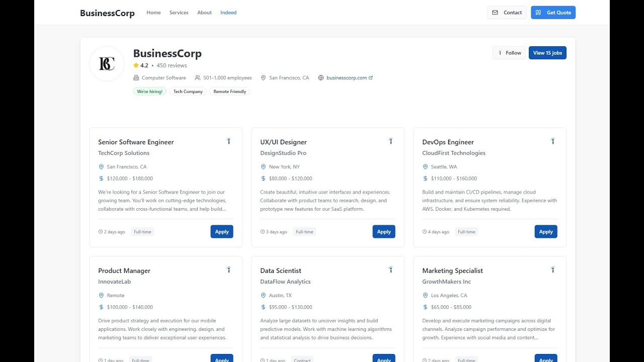The width and height of the screenshot is (644, 362).
Task: Open the Data Scientist job title
Action: 281,271
